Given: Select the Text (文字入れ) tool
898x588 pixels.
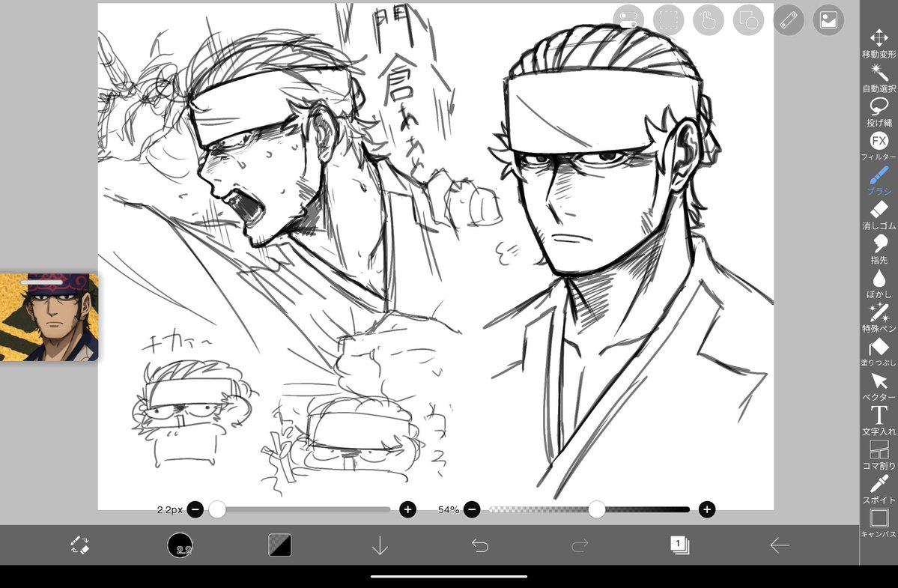Looking at the screenshot, I should (879, 421).
